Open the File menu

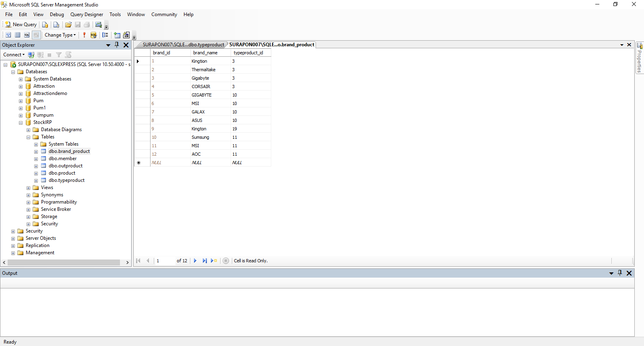[9, 14]
